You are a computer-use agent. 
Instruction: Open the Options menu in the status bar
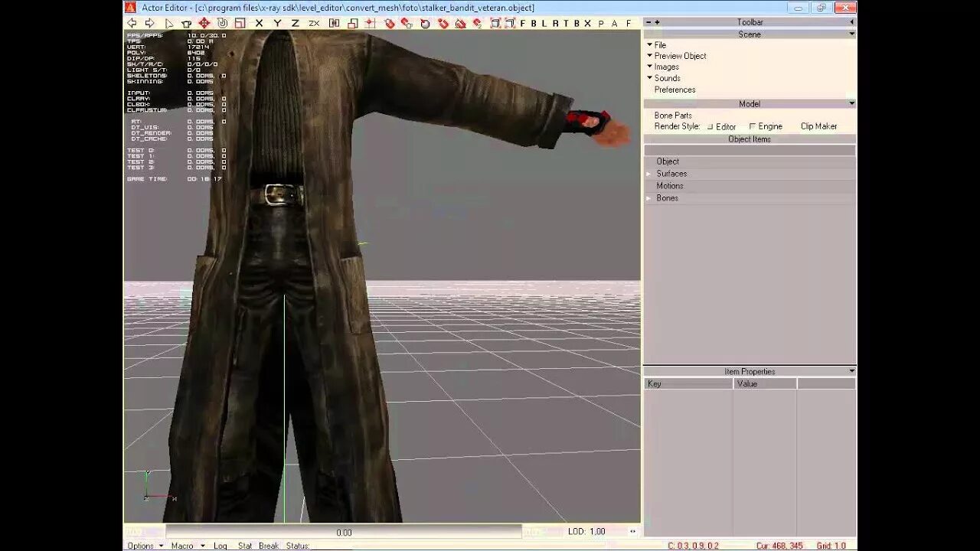pyautogui.click(x=145, y=546)
